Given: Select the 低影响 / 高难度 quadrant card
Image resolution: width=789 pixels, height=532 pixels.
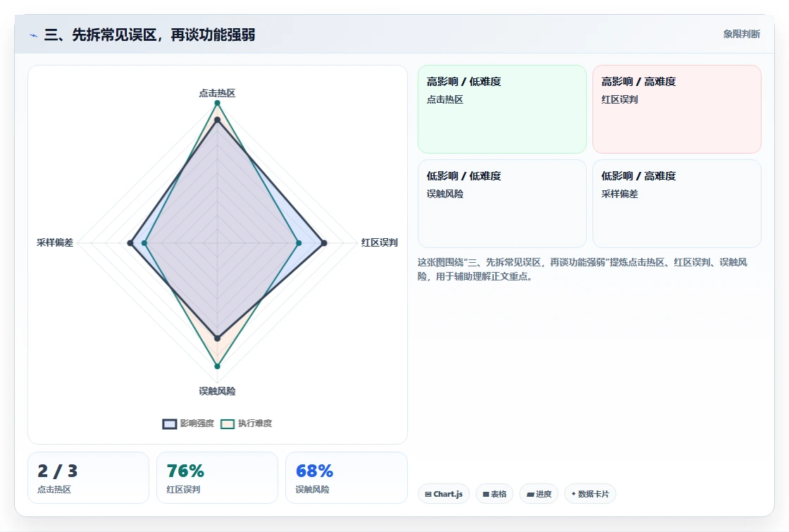Looking at the screenshot, I should tap(677, 204).
